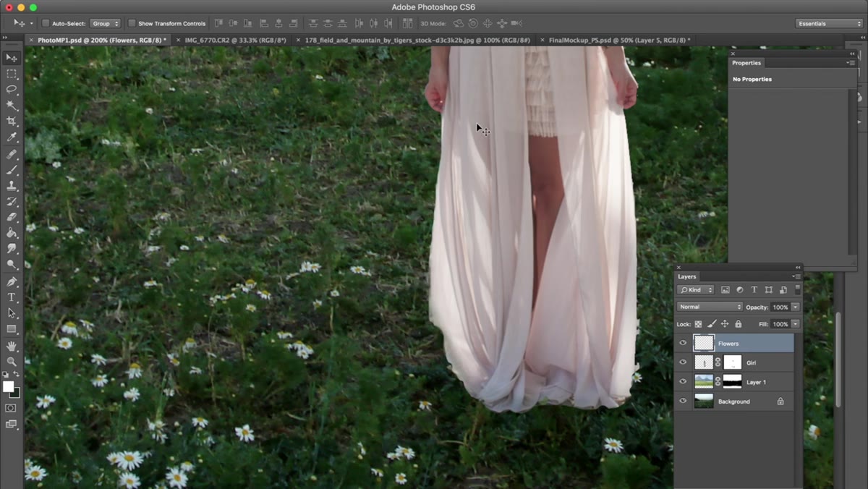Switch to the PhotoMP1.psd document tab
The image size is (868, 489).
tap(102, 40)
